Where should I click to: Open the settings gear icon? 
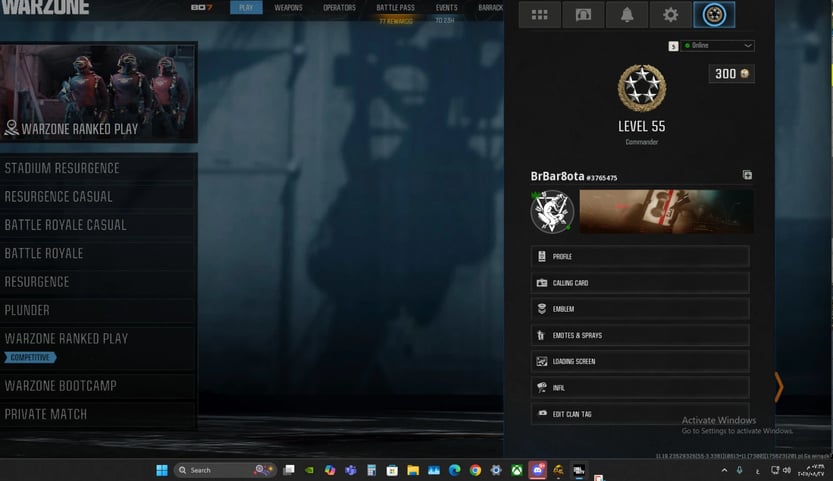(670, 15)
